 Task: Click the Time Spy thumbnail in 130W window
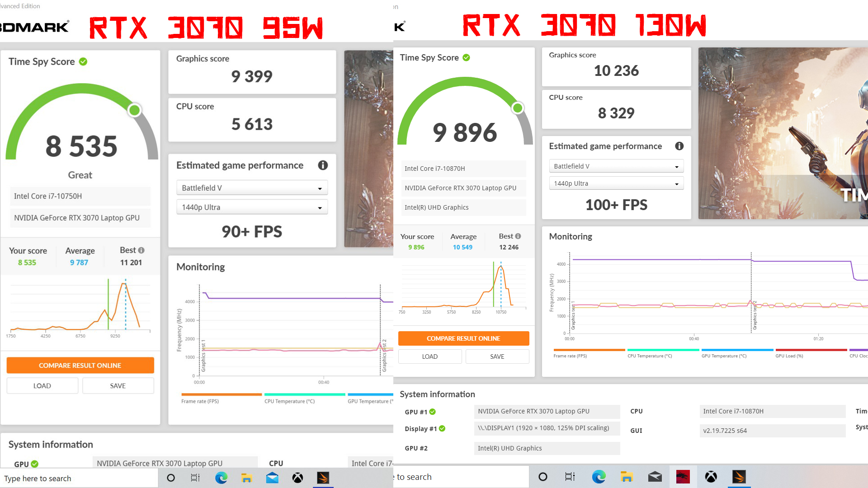[783, 133]
